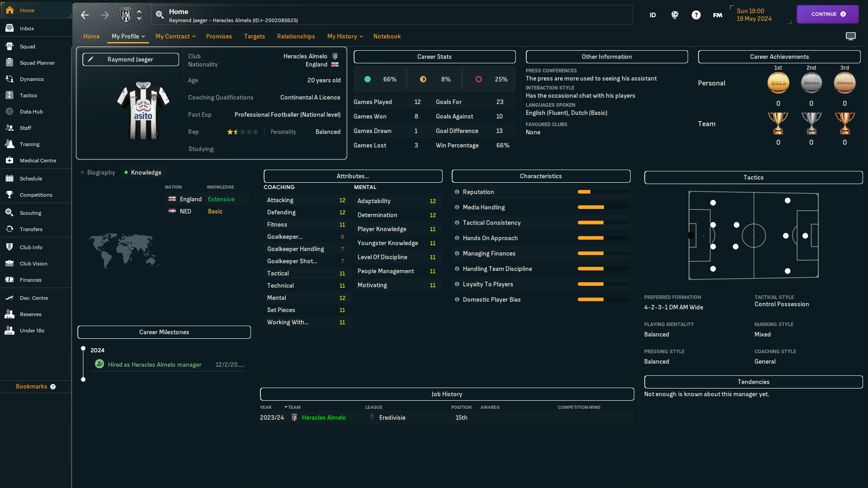Screen dimensions: 868x488
Task: Select the Biography radio option
Action: coord(98,172)
